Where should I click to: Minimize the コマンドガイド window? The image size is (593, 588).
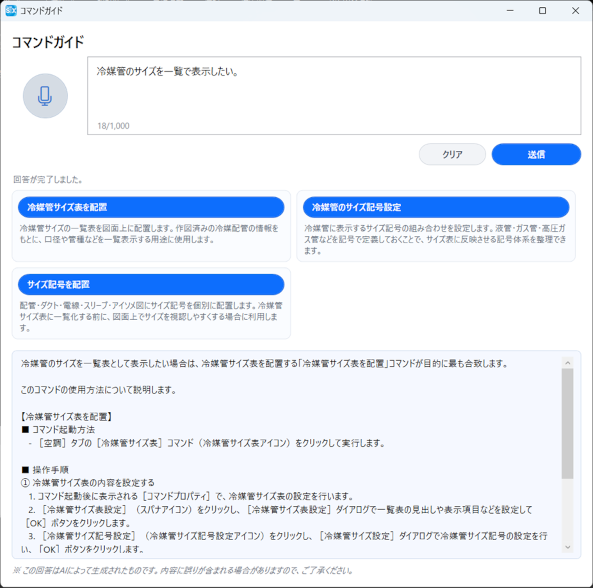point(510,11)
